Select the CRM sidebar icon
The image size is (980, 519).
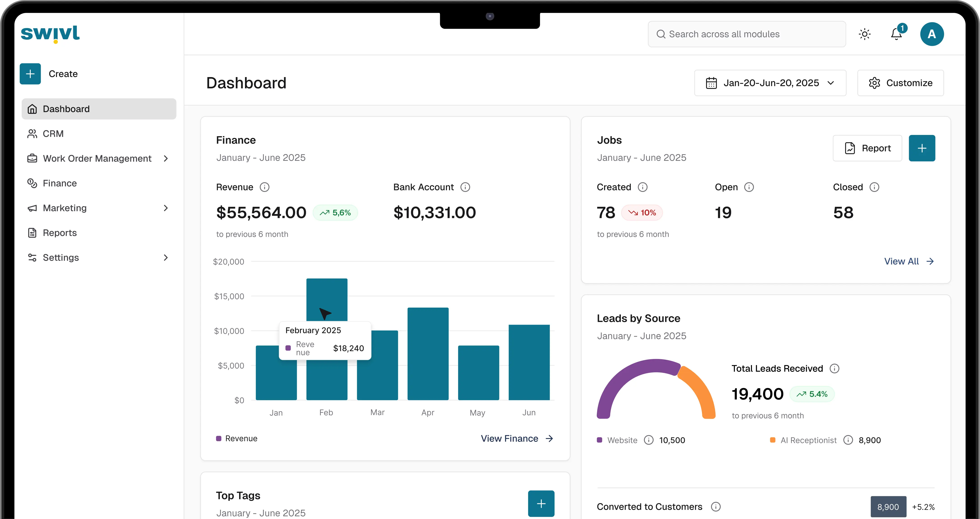click(32, 134)
